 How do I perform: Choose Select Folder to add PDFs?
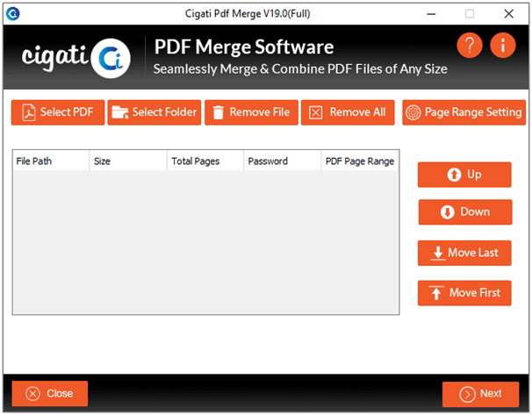pyautogui.click(x=155, y=112)
